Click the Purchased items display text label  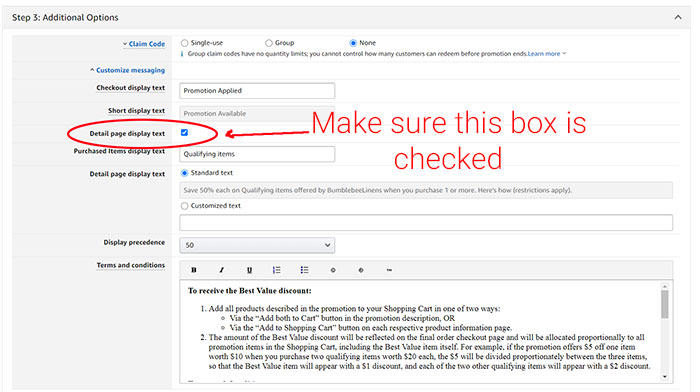tap(119, 151)
